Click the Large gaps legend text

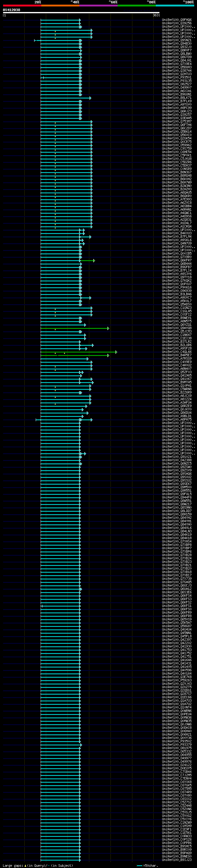(38, 865)
